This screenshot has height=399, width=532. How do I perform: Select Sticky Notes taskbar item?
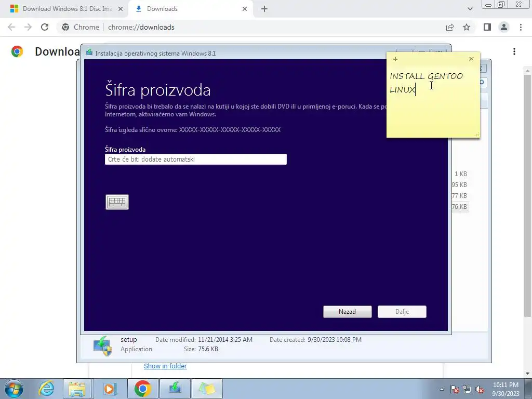coord(207,389)
